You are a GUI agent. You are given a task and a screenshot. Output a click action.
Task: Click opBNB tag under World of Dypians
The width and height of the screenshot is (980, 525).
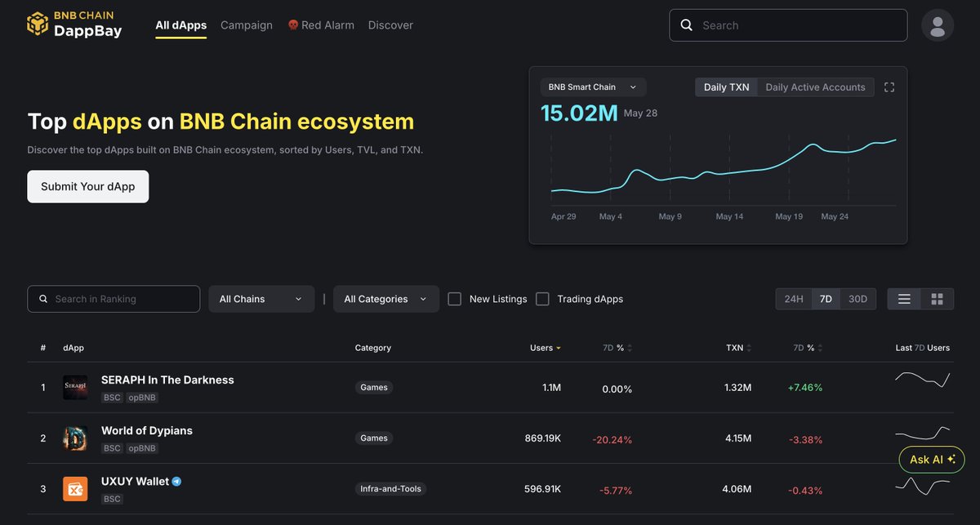tap(142, 448)
